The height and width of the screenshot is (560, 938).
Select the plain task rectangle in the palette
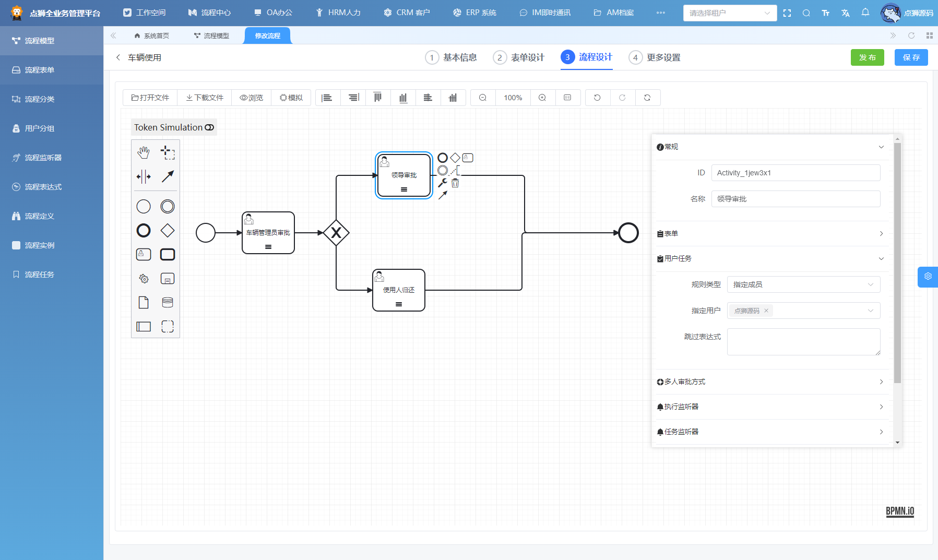coord(168,255)
